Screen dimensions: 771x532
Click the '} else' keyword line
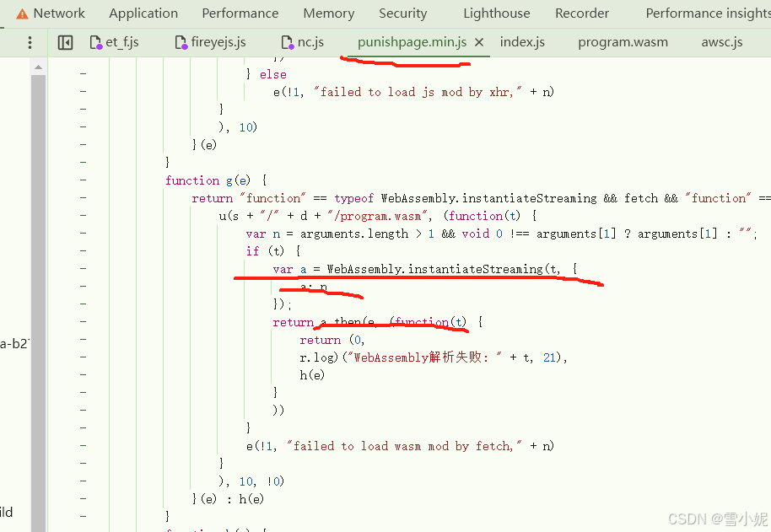click(266, 74)
